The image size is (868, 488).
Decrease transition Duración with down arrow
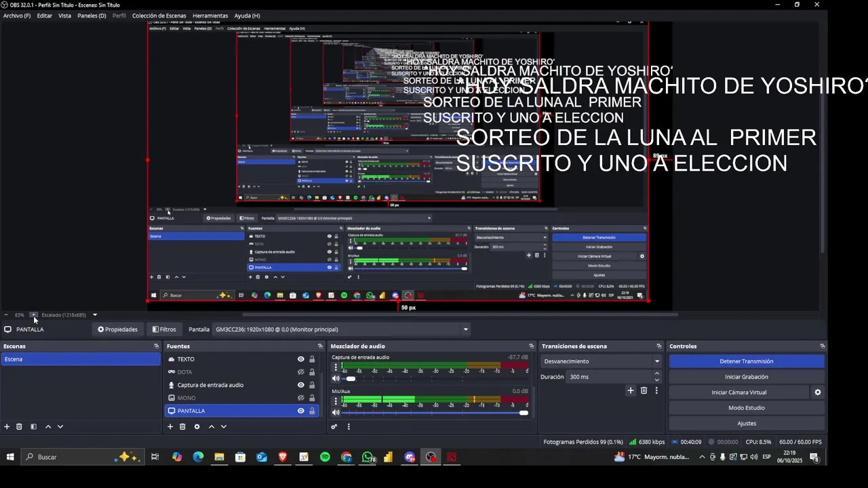tap(656, 380)
